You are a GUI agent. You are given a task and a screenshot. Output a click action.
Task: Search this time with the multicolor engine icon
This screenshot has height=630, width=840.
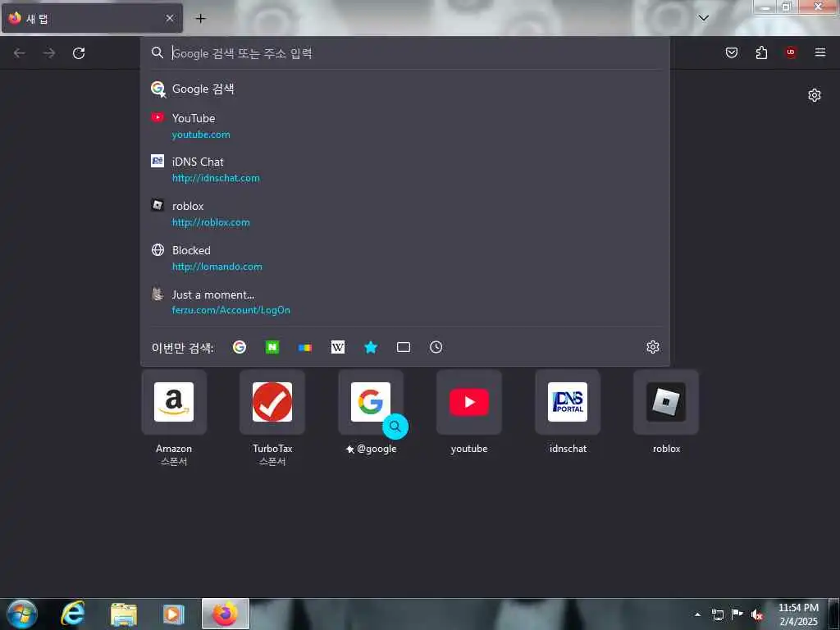305,347
